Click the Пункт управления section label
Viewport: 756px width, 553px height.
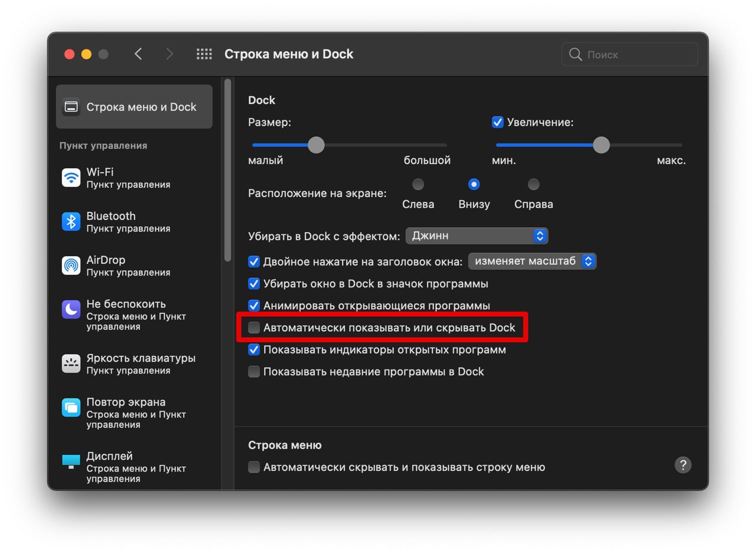click(103, 146)
